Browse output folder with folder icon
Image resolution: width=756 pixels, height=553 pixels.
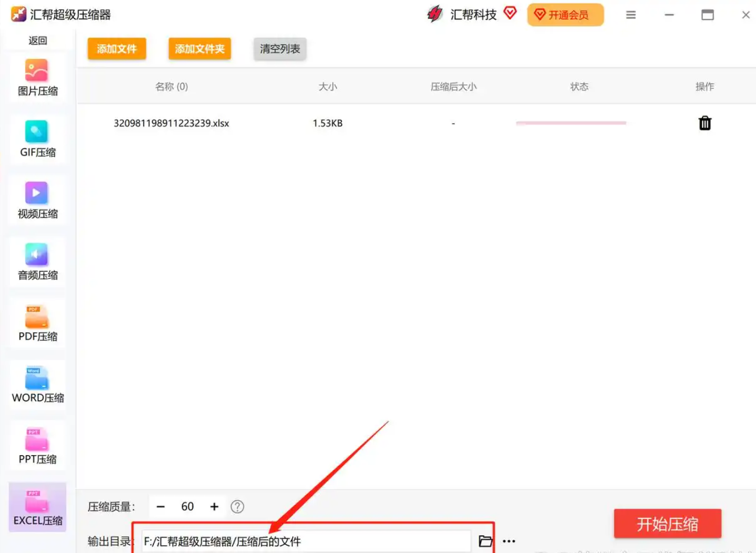click(x=485, y=541)
